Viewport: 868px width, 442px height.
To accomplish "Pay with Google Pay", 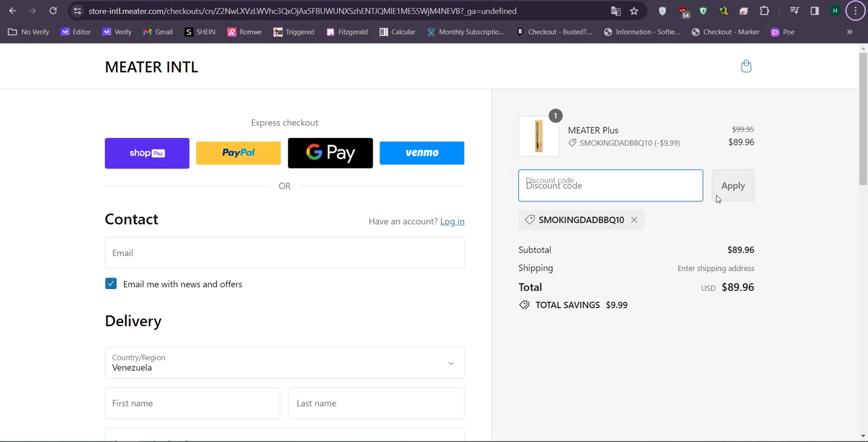I will (330, 154).
